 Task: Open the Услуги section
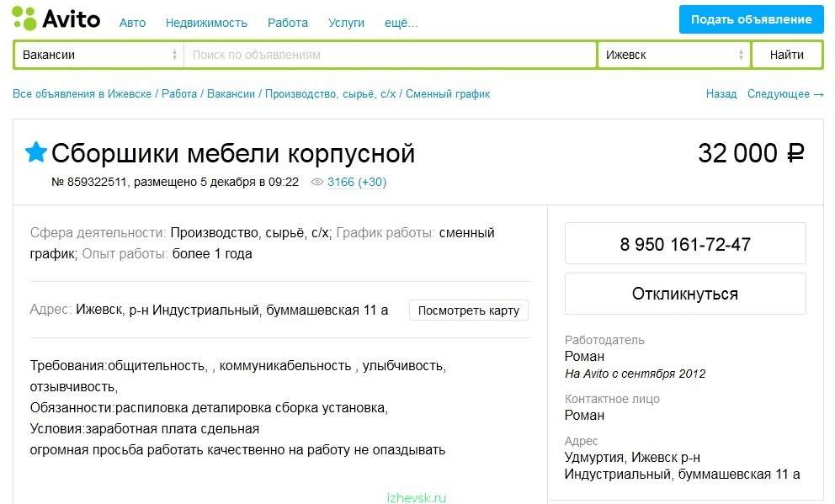click(x=346, y=23)
